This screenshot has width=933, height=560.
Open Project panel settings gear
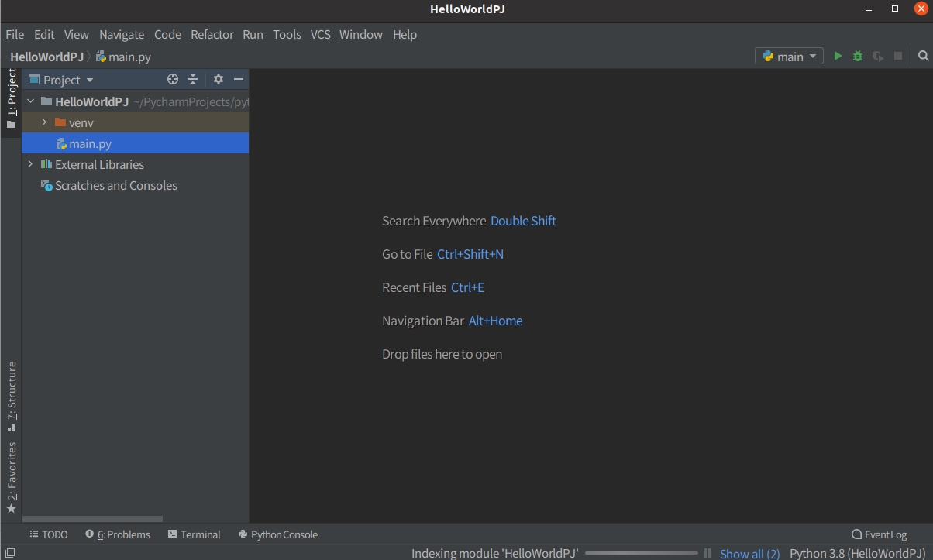(219, 80)
